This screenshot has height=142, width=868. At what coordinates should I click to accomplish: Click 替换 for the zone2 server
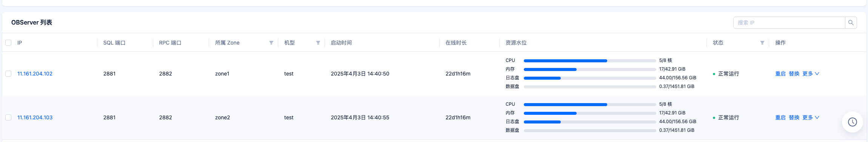(794, 117)
